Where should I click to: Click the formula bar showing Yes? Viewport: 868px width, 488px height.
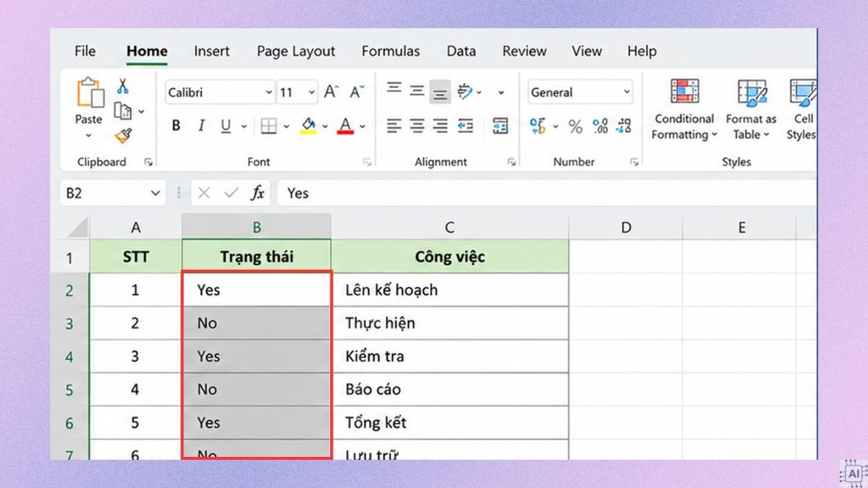click(547, 193)
